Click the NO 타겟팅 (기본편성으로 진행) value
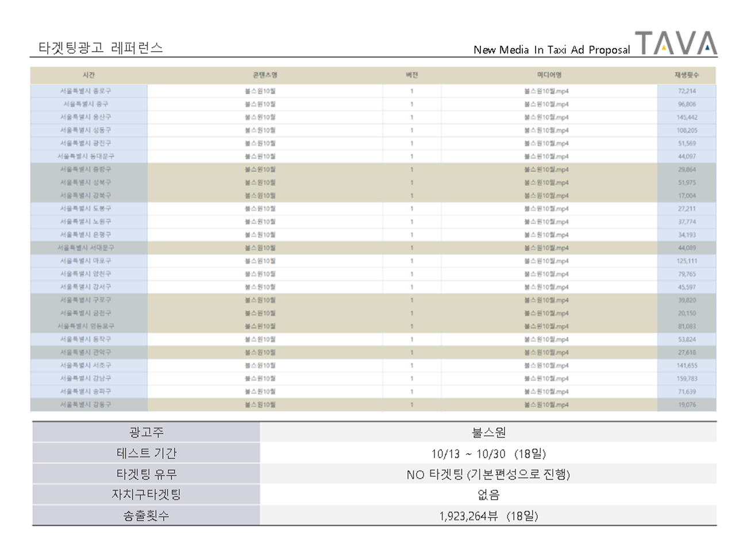Image resolution: width=747 pixels, height=560 pixels. pyautogui.click(x=488, y=474)
